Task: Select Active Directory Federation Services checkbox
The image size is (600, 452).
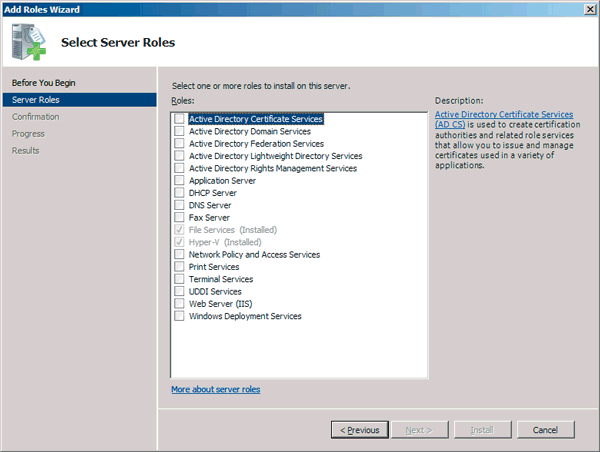Action: click(179, 144)
